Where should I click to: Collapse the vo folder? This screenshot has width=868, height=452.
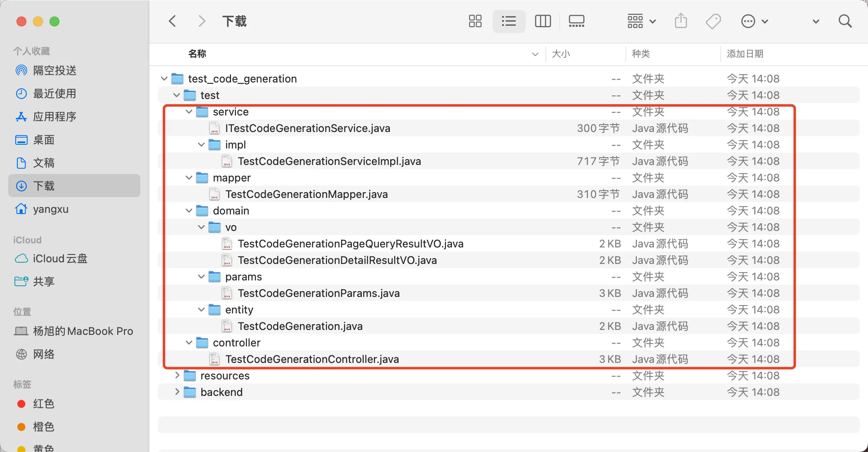click(201, 227)
